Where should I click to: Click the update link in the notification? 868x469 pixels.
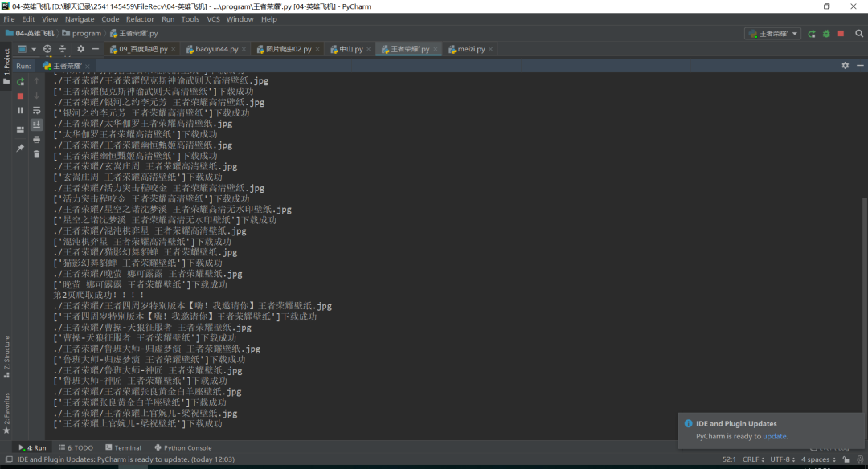[x=775, y=436]
